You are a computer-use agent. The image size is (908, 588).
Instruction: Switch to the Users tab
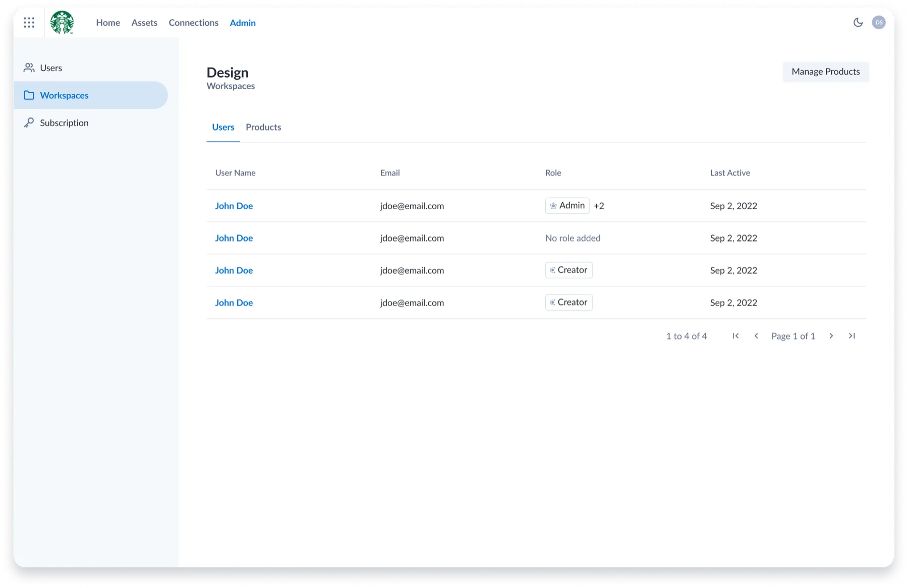[223, 127]
